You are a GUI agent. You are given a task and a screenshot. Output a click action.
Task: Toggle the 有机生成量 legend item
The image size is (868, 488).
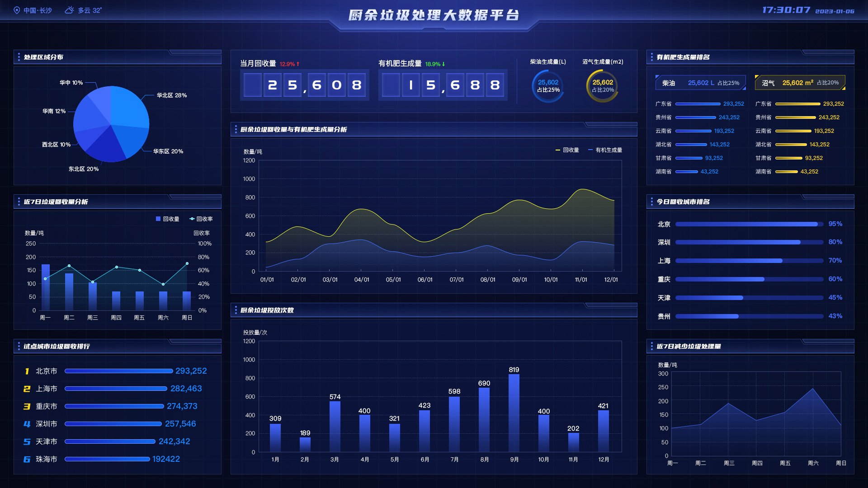tap(605, 150)
